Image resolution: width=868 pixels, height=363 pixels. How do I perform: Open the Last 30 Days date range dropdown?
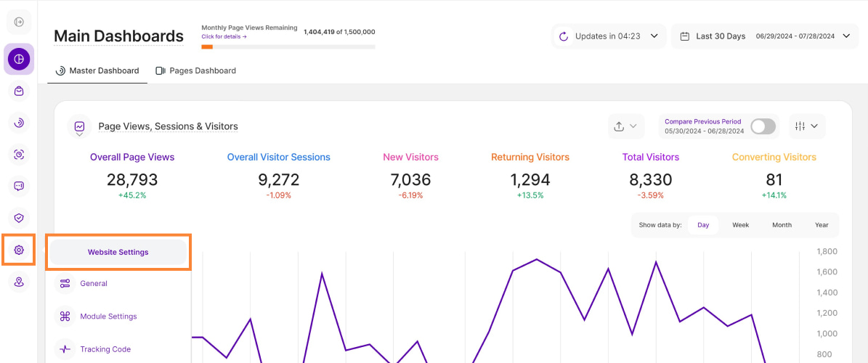(x=759, y=36)
